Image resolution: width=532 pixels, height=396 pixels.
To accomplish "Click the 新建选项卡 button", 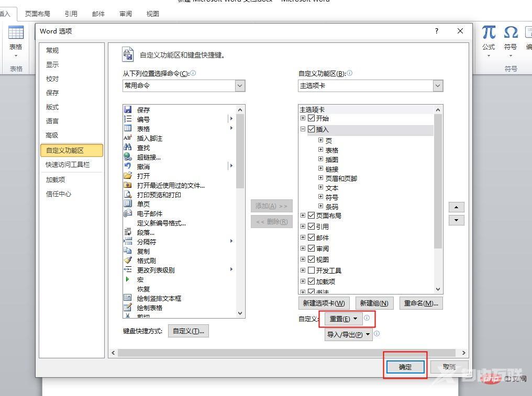I will (323, 303).
